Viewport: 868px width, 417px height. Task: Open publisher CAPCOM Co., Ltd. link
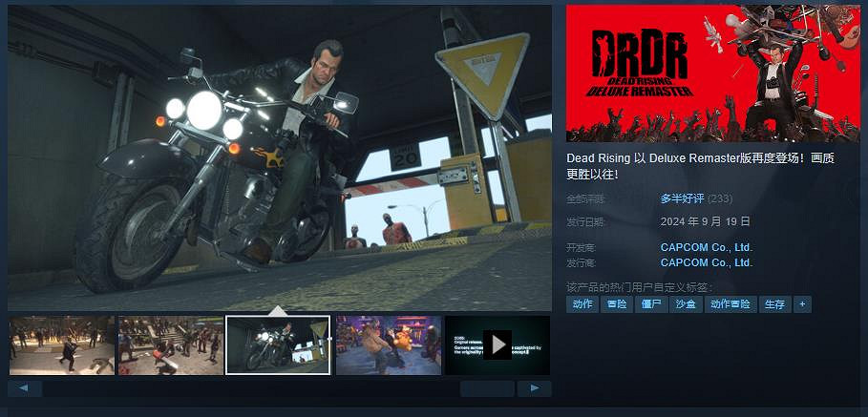point(707,262)
